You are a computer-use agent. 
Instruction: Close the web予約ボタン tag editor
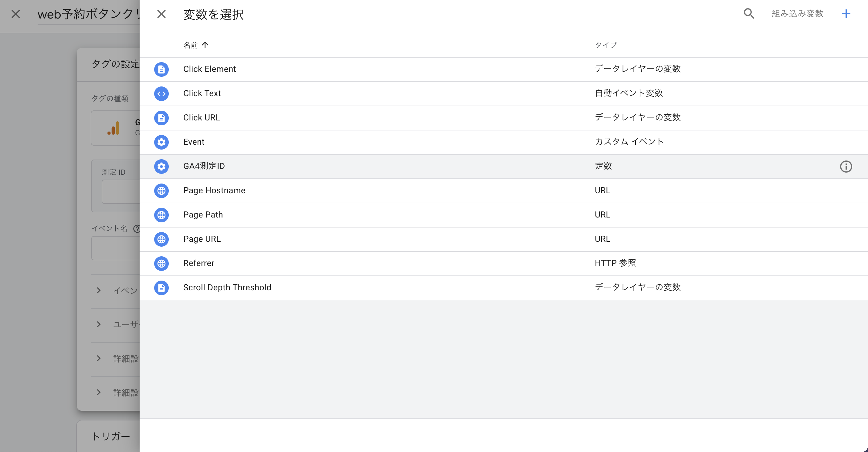(x=15, y=14)
